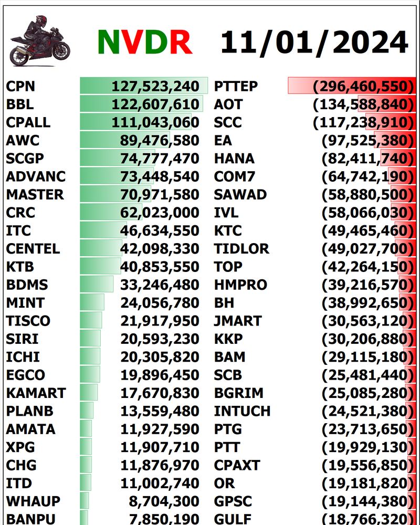Click the AOT ticker symbol
The image size is (420, 525).
(x=228, y=104)
